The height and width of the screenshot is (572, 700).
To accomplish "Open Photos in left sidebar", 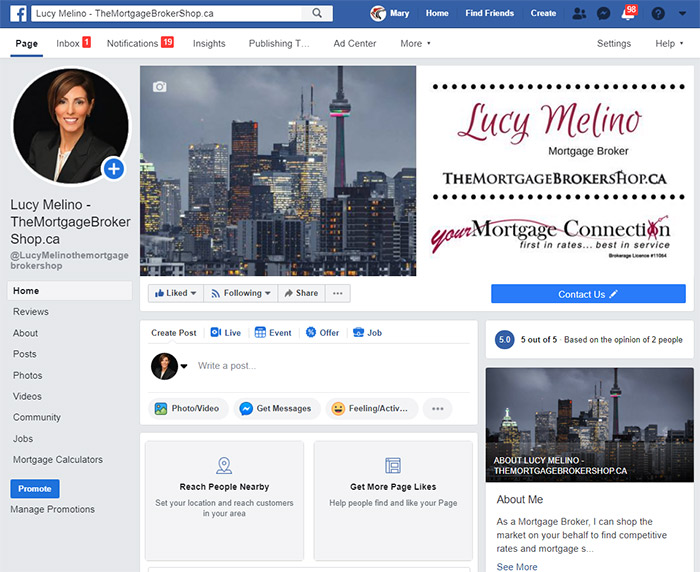I will pyautogui.click(x=28, y=376).
